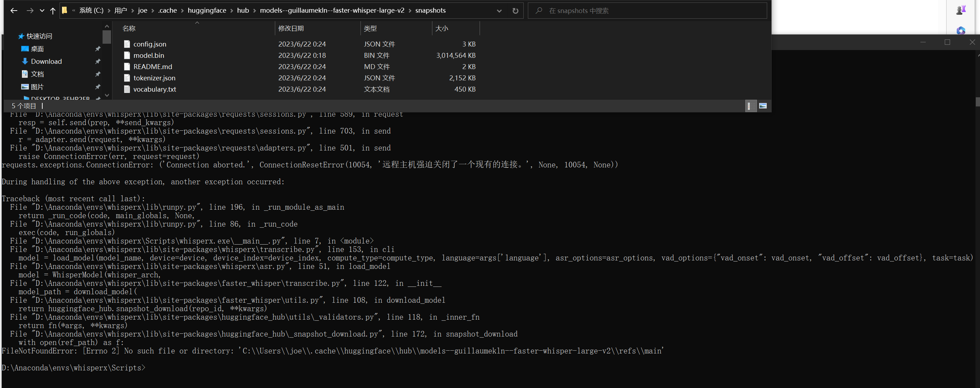
Task: Open the recent locations dropdown arrow
Action: pos(42,10)
